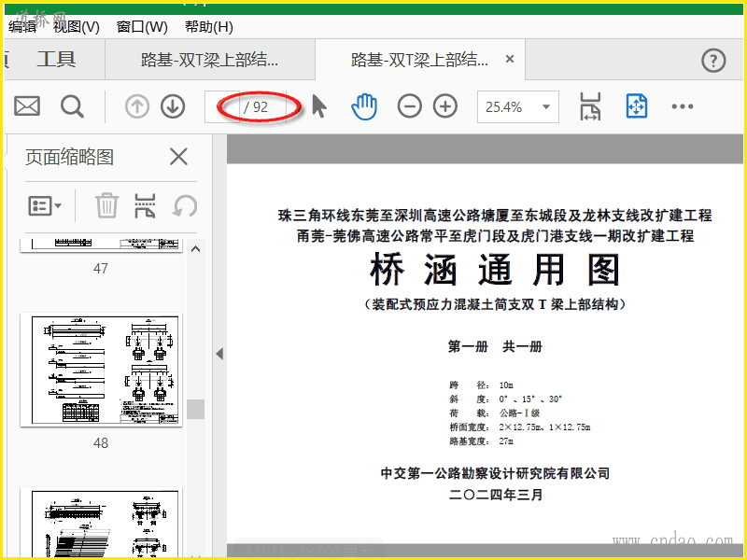Viewport: 747px width, 560px height.
Task: Select page 48 thumbnail
Action: [x=102, y=370]
